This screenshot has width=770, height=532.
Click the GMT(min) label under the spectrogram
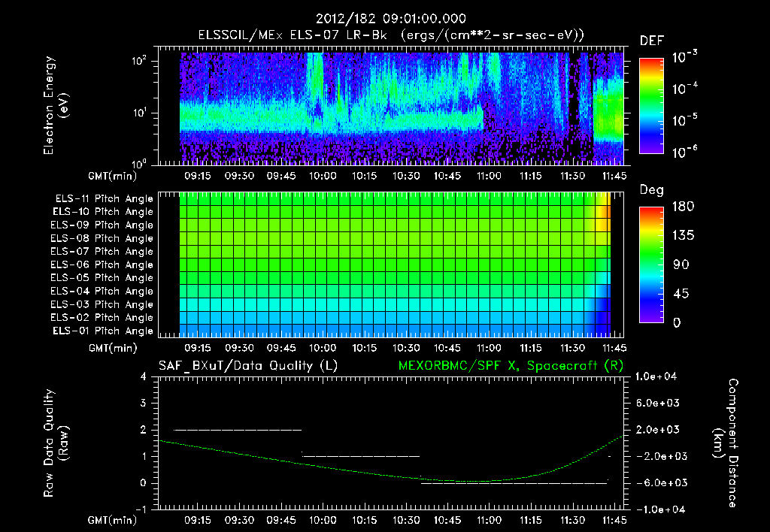pos(112,176)
